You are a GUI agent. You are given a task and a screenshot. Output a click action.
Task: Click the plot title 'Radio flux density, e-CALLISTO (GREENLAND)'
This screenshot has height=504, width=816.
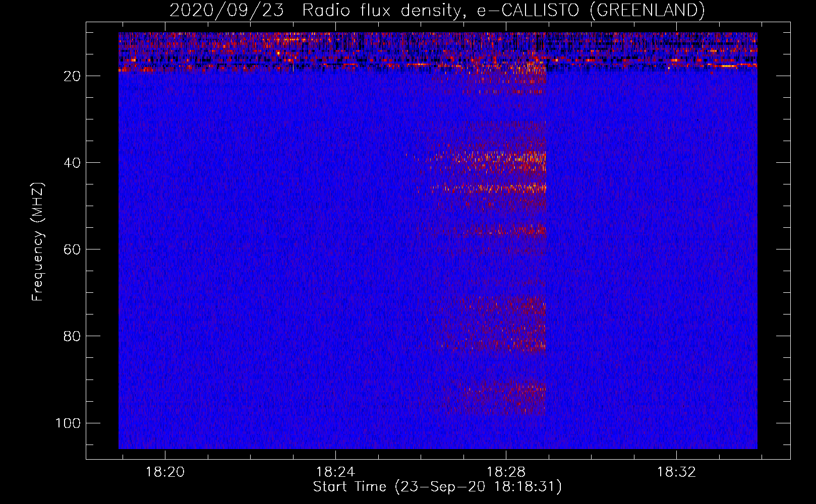coord(503,10)
